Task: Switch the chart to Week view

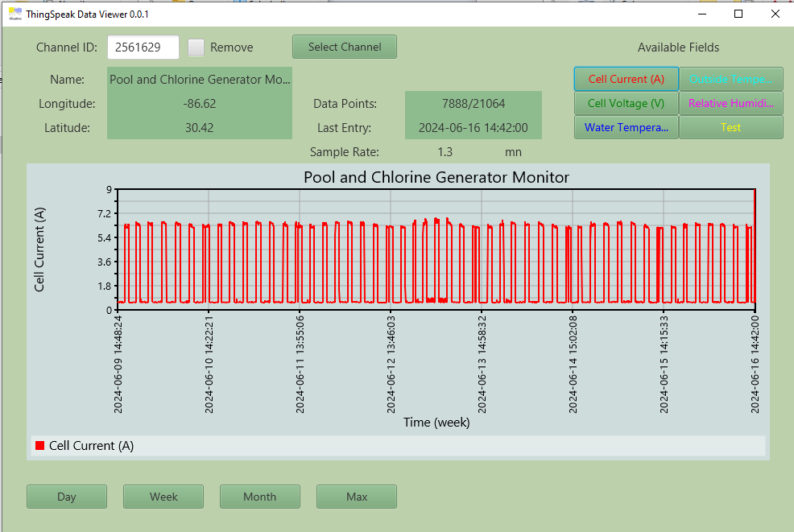Action: tap(163, 497)
